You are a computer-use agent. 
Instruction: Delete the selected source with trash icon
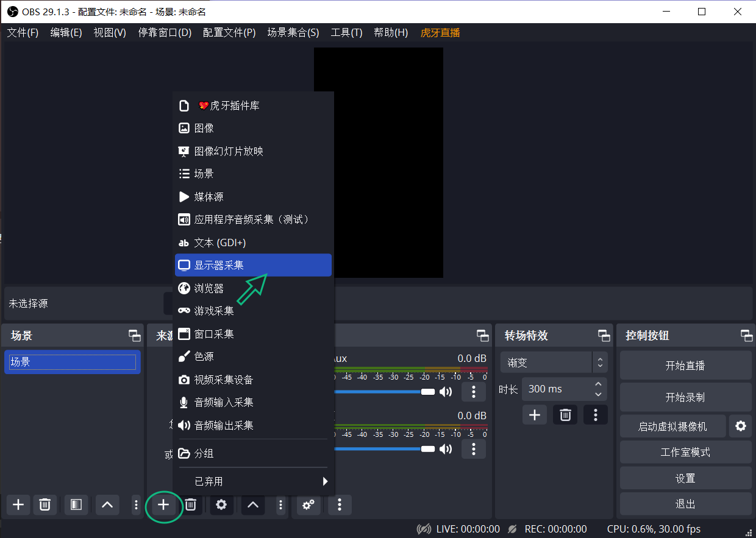(191, 504)
